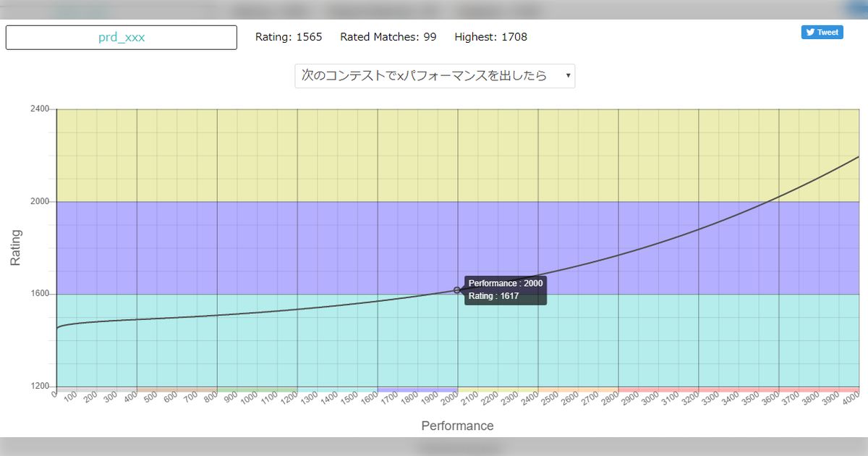This screenshot has height=456, width=868.
Task: Click the 3200 x-axis tick label
Action: tap(689, 399)
